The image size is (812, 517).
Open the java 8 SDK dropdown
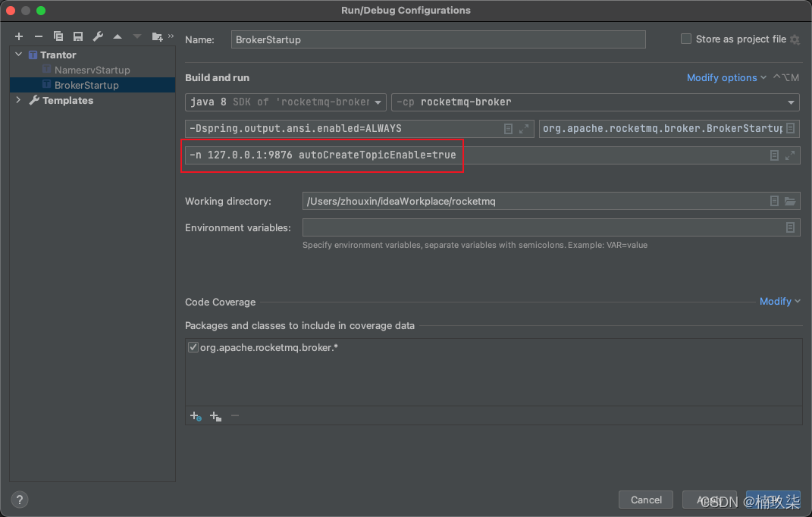[x=286, y=102]
